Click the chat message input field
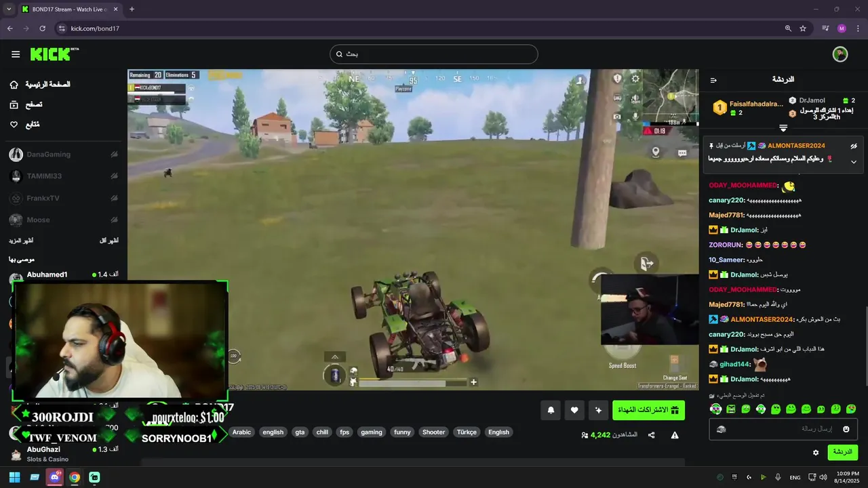Image resolution: width=868 pixels, height=488 pixels. (x=783, y=429)
